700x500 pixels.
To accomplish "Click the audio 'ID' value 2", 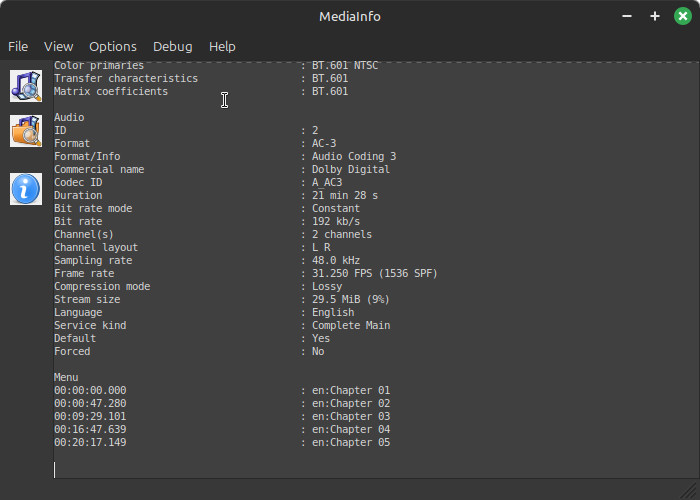I will tap(315, 130).
